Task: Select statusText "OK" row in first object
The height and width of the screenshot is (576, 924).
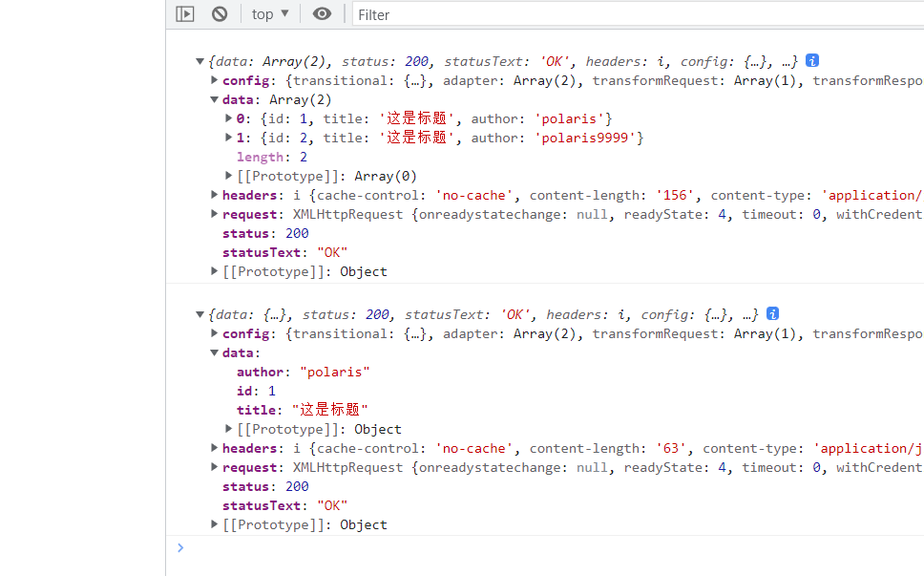Action: [x=285, y=252]
